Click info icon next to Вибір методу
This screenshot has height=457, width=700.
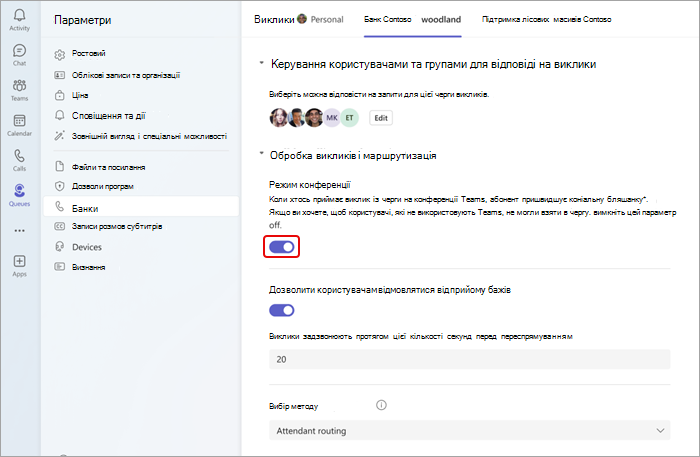pos(381,405)
